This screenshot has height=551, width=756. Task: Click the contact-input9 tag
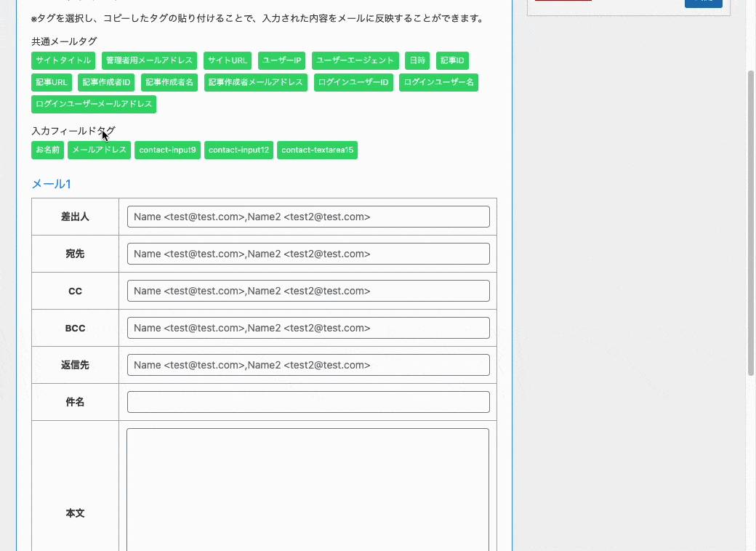[x=167, y=150]
